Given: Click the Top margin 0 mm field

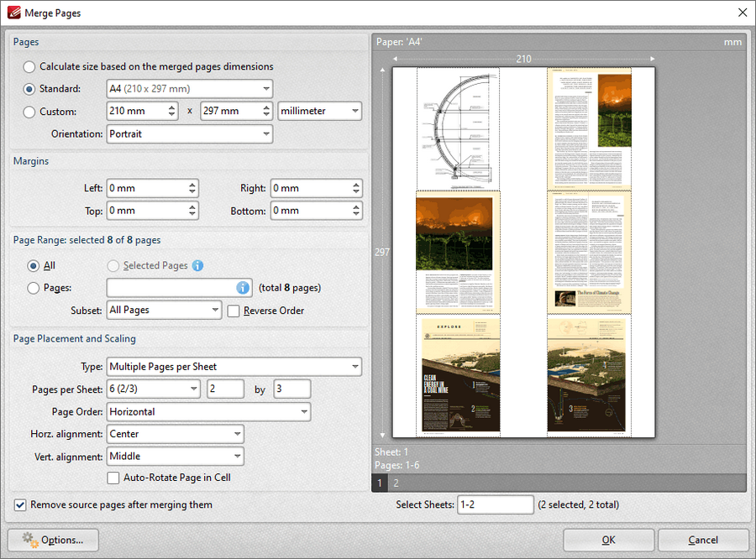Looking at the screenshot, I should (x=147, y=211).
